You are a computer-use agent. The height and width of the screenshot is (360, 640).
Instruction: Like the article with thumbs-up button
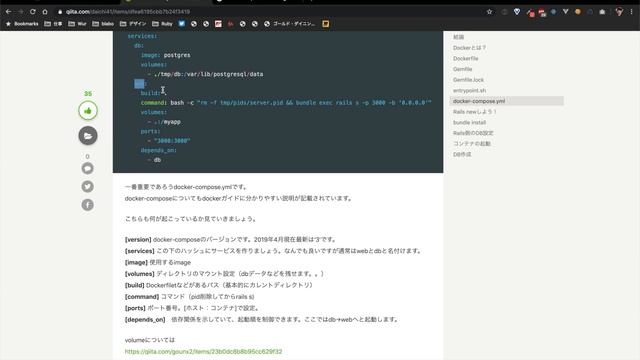coord(88,111)
